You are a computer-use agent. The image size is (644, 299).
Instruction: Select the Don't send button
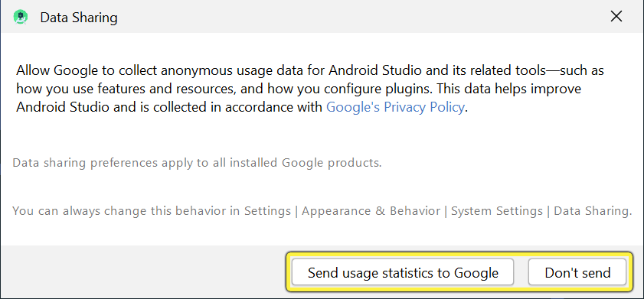tap(577, 272)
